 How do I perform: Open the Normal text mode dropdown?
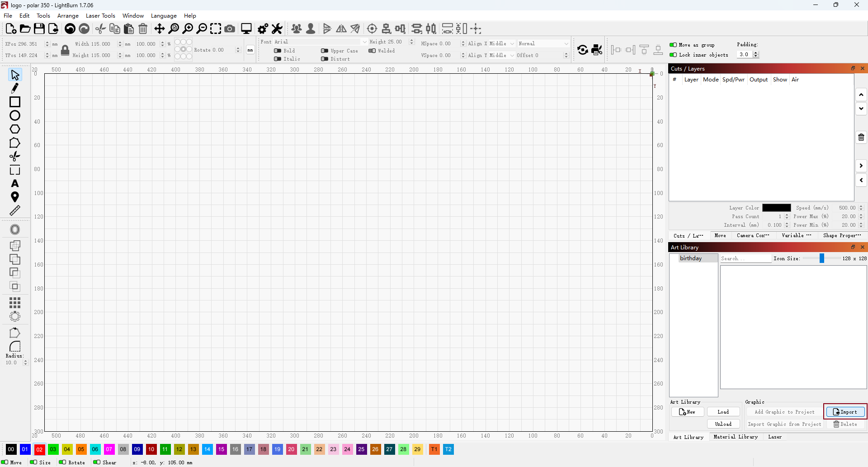[x=543, y=43]
